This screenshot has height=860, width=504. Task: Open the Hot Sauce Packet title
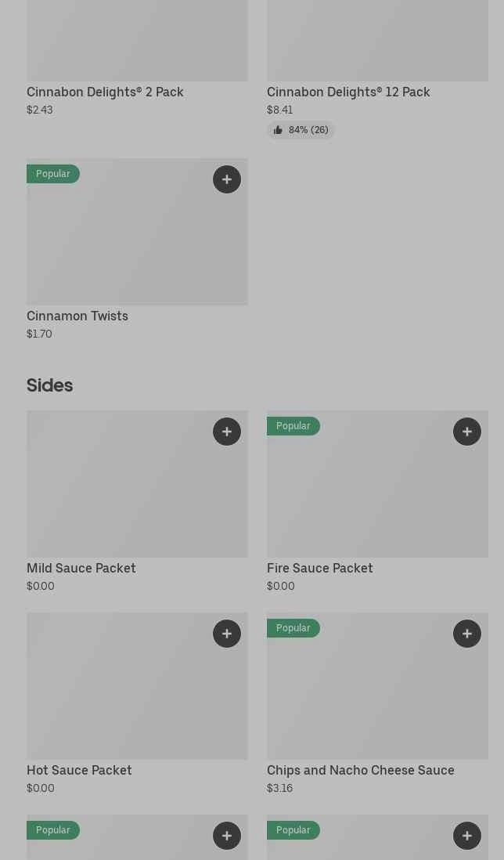click(x=79, y=770)
